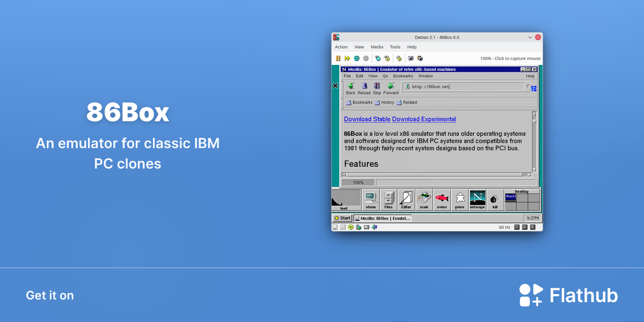Click the History personal toolbar button
The height and width of the screenshot is (322, 644).
[x=384, y=103]
